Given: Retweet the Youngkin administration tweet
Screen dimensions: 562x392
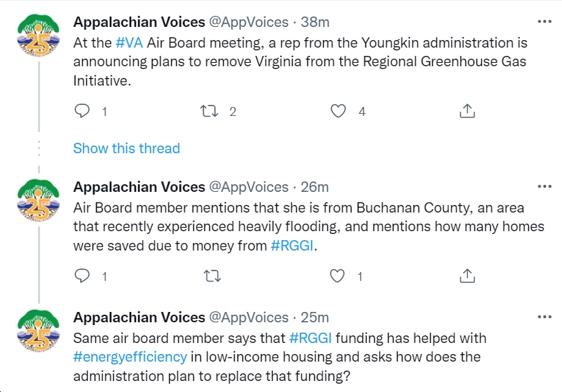Looking at the screenshot, I should [209, 111].
